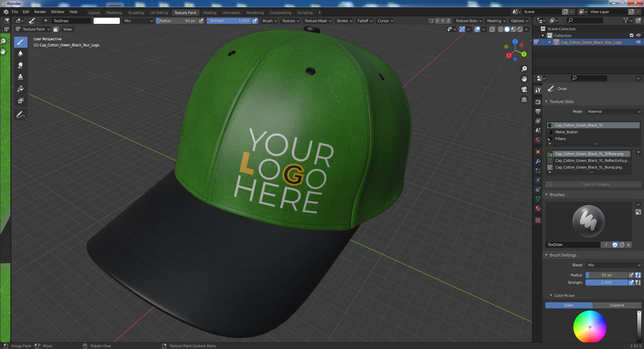Viewport: 644px width, 349px height.
Task: Open the Render properties tab
Action: tap(538, 102)
